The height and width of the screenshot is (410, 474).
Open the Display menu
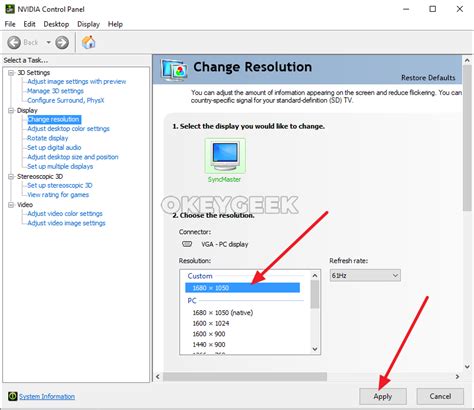pyautogui.click(x=88, y=24)
